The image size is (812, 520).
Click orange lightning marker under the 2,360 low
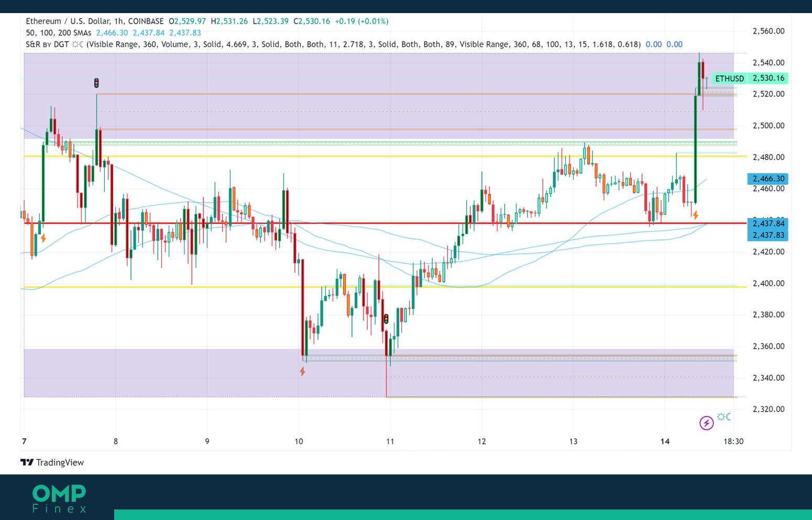point(302,371)
